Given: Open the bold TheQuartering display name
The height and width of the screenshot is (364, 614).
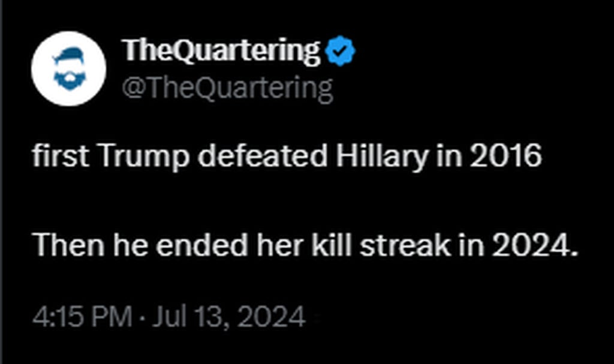Looking at the screenshot, I should click(221, 52).
